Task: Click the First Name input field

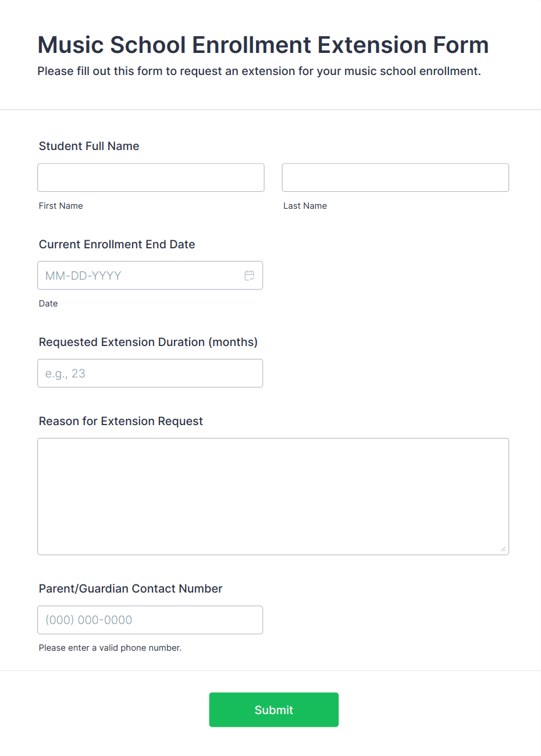Action: (151, 177)
